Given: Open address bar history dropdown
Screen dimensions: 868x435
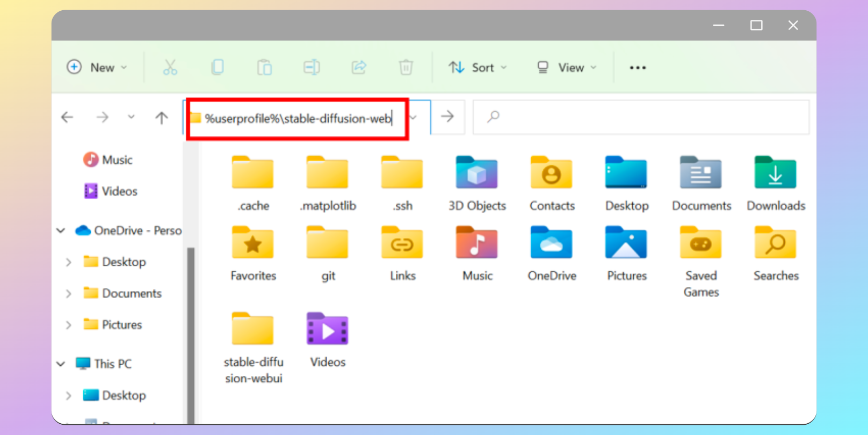Looking at the screenshot, I should (x=414, y=117).
